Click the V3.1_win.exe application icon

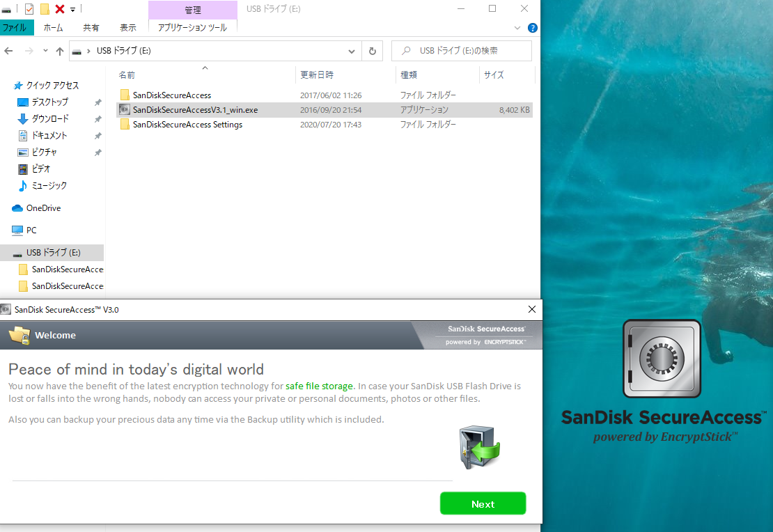click(x=125, y=109)
